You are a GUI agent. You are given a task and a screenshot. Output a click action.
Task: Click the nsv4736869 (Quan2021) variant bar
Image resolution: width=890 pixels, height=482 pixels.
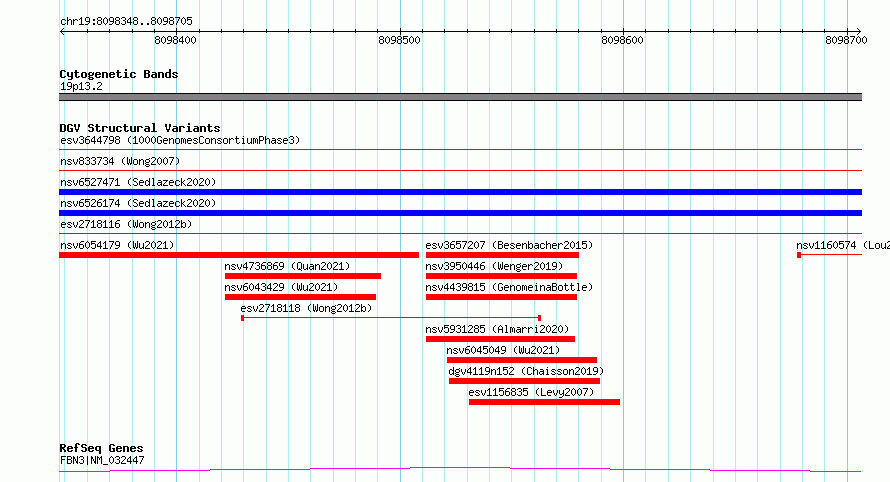click(x=303, y=276)
